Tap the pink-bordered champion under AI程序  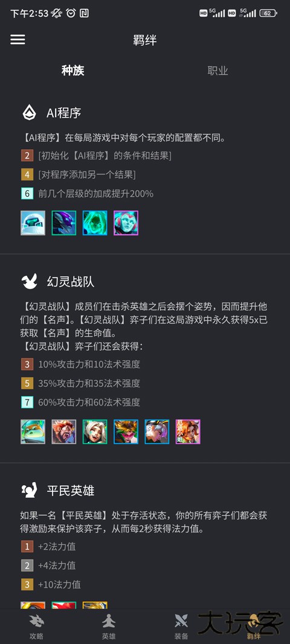126,223
